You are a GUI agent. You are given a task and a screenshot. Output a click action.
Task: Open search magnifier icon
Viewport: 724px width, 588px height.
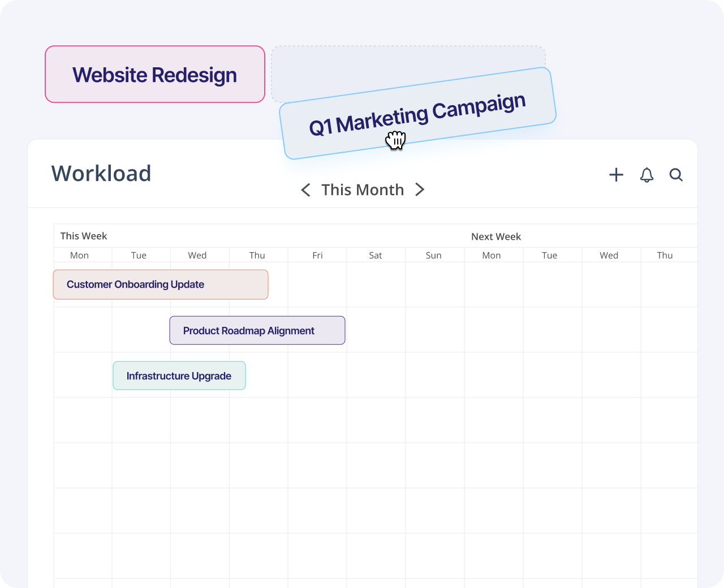676,175
